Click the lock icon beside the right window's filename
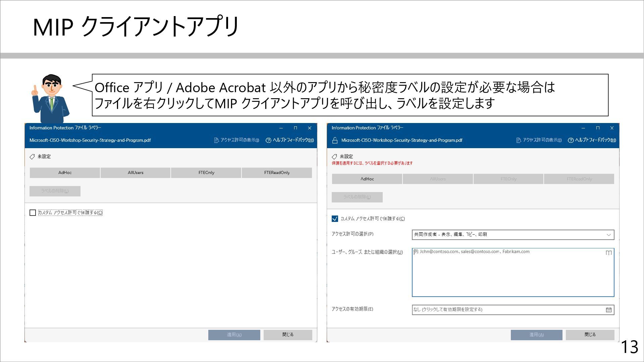Viewport: 644px width, 362px height. 335,140
